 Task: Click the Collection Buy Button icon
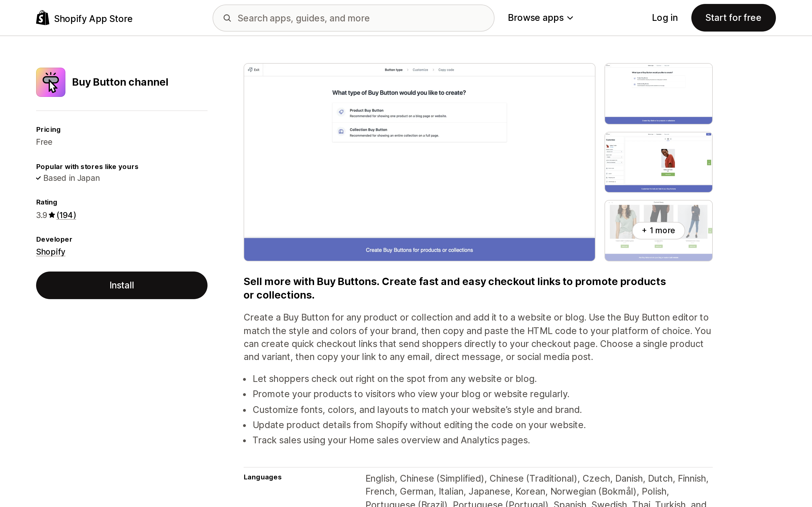(x=341, y=132)
